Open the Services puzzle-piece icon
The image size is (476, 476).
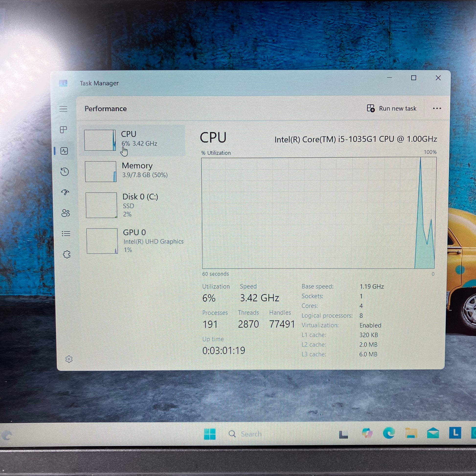[x=67, y=254]
